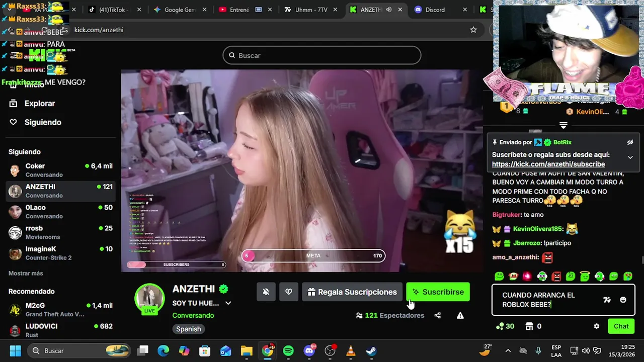The width and height of the screenshot is (644, 362).
Task: Click username Bigtruker in chat
Action: (x=506, y=215)
